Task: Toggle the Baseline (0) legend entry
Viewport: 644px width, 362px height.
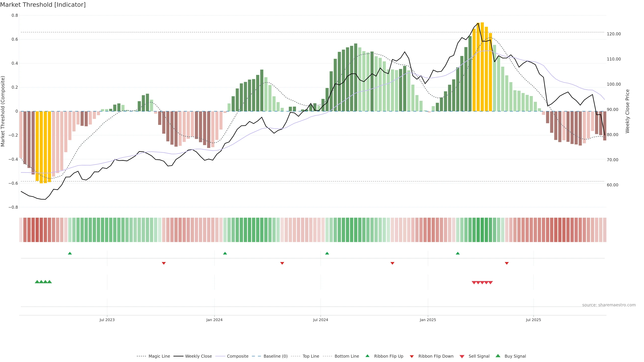Action: [276, 356]
